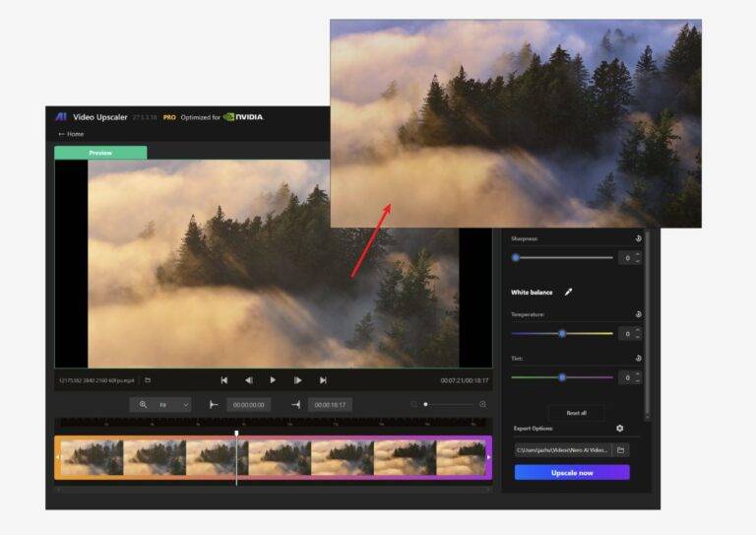Click the white balance eyedropper icon
This screenshot has width=756, height=535.
coord(568,292)
